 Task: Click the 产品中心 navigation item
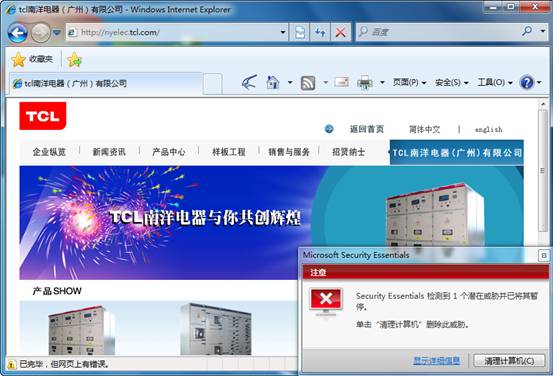click(169, 152)
